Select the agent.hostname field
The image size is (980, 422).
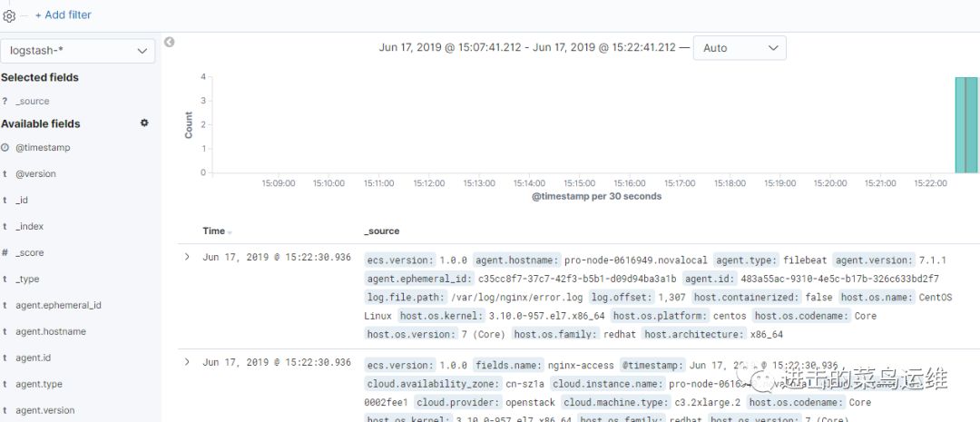(51, 331)
